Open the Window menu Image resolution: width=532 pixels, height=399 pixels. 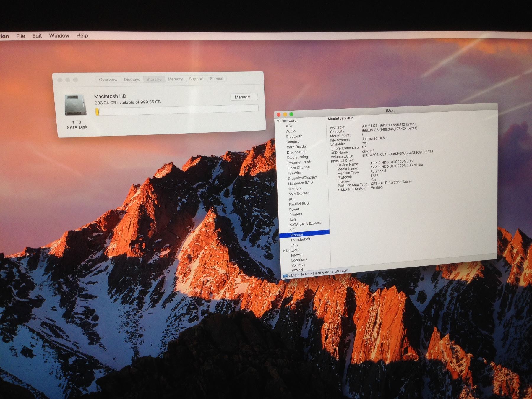59,35
